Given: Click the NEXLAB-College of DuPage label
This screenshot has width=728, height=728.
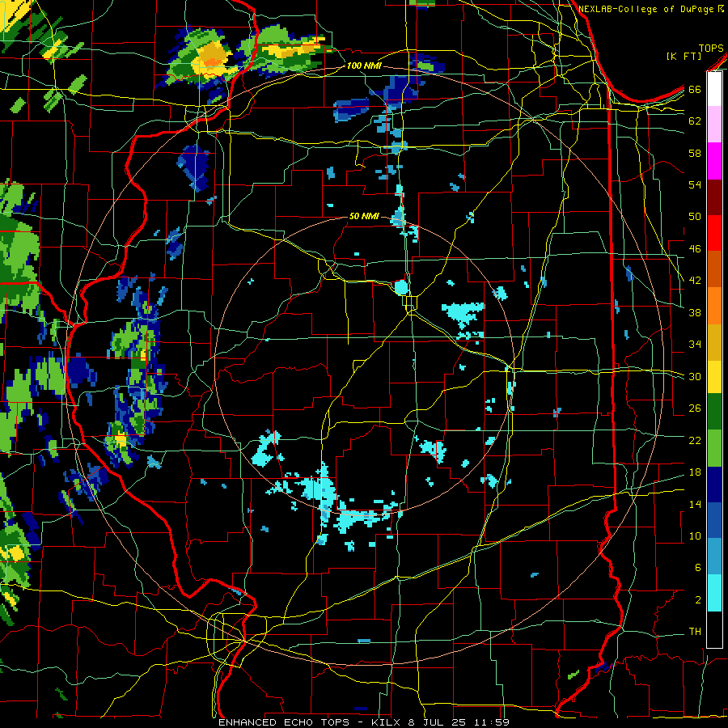Looking at the screenshot, I should tap(647, 9).
